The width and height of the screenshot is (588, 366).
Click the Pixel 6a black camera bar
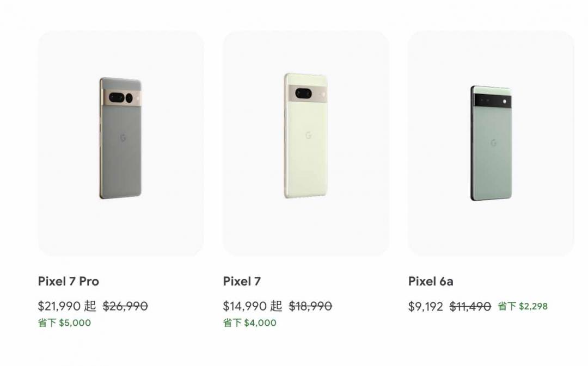point(493,101)
